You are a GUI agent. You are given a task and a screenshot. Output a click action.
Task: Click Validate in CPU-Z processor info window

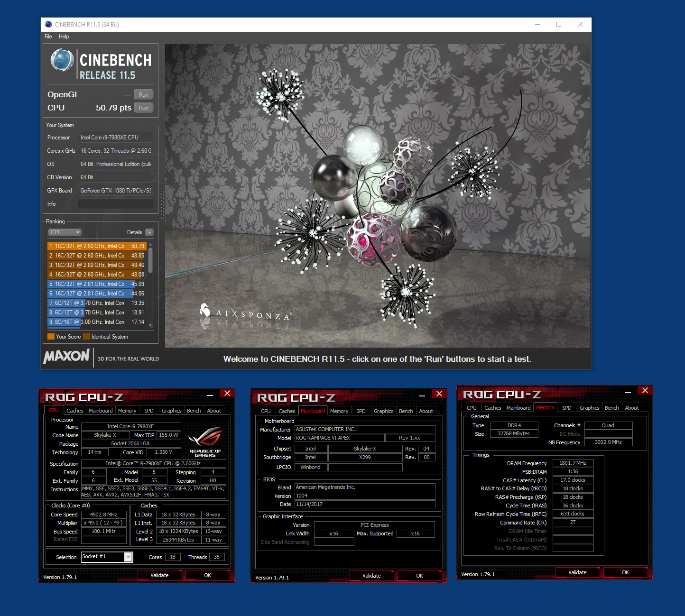click(159, 575)
